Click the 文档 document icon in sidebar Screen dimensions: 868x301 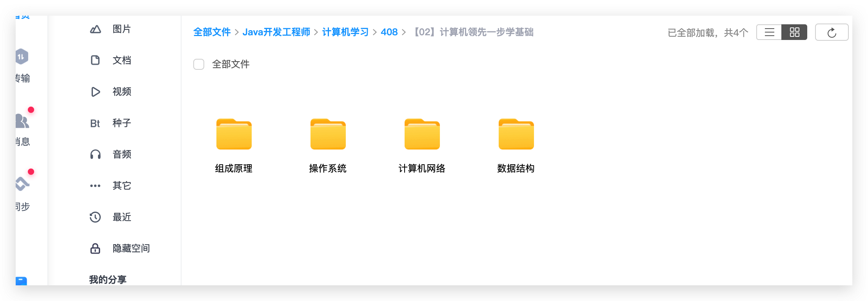95,60
